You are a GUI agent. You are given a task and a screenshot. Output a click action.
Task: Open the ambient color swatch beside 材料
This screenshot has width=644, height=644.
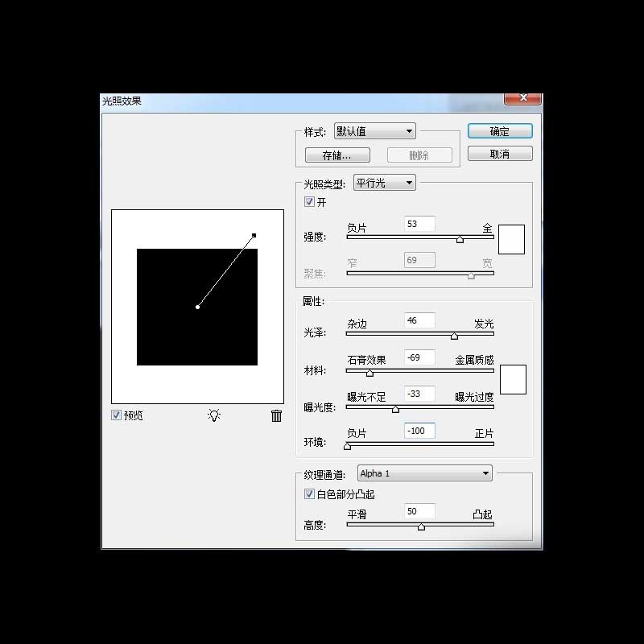(x=513, y=380)
